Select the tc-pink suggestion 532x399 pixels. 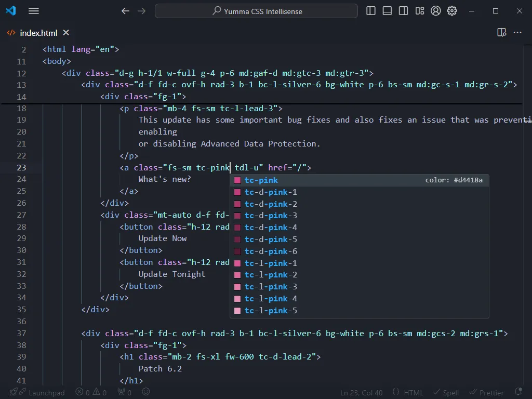(360, 180)
